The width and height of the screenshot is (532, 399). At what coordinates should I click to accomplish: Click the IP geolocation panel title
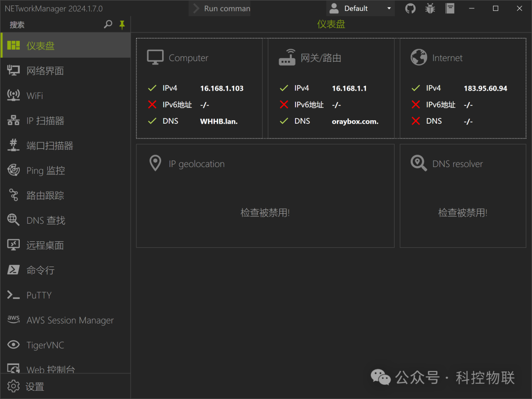pyautogui.click(x=197, y=164)
